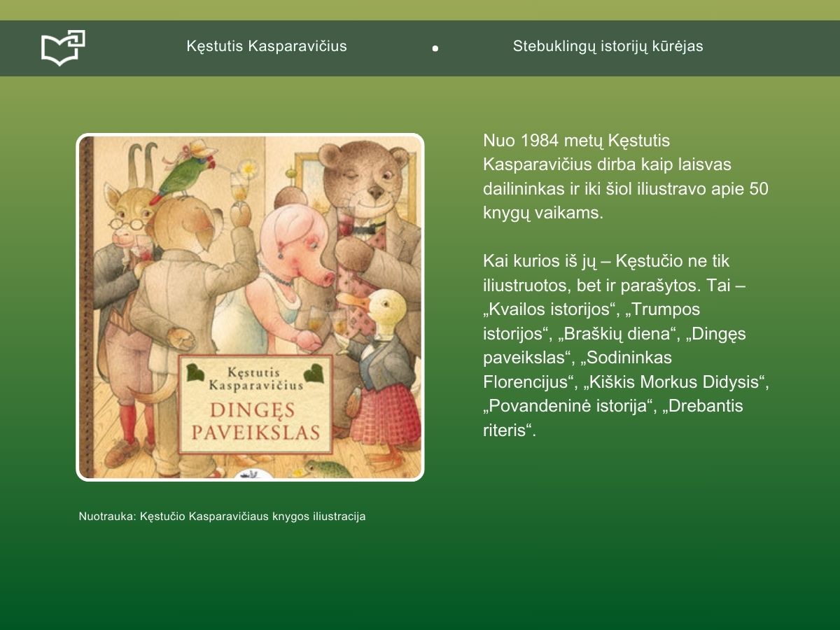
Task: Click the frog at the cover bottom
Action: [x=328, y=469]
